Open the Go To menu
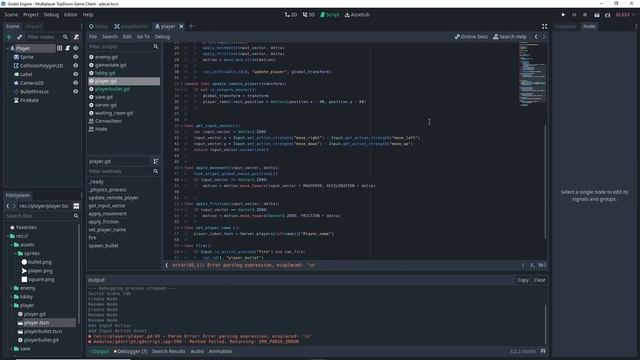640x360 pixels. click(143, 37)
